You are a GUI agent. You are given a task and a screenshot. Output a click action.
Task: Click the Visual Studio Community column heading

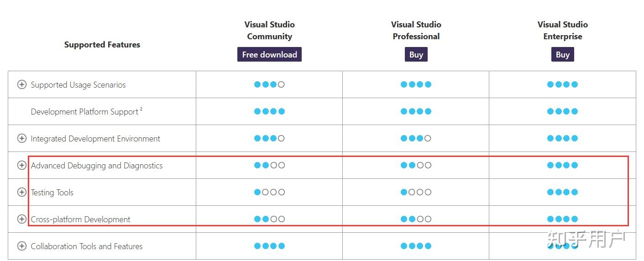[x=269, y=30]
